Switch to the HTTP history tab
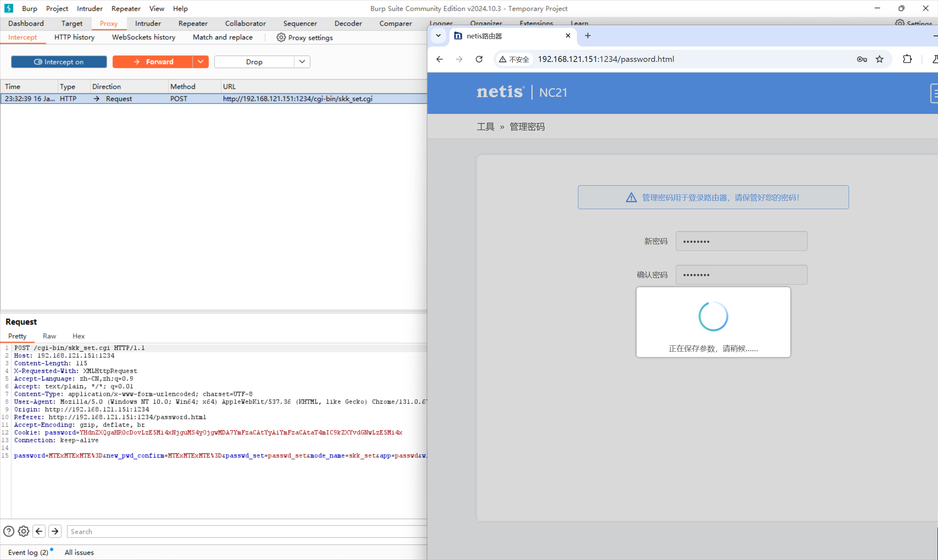Viewport: 938px width, 560px height. [x=74, y=37]
